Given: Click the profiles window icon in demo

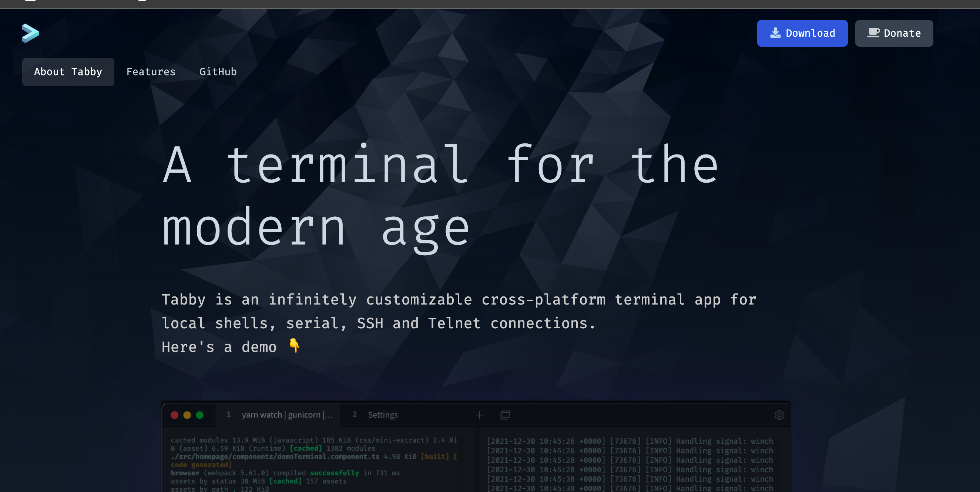Looking at the screenshot, I should click(504, 415).
